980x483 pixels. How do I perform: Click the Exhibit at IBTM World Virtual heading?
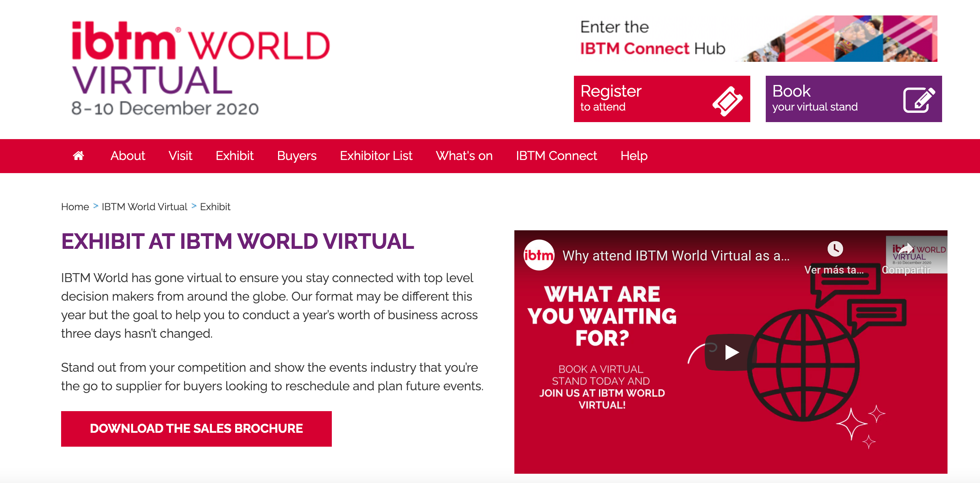coord(237,241)
